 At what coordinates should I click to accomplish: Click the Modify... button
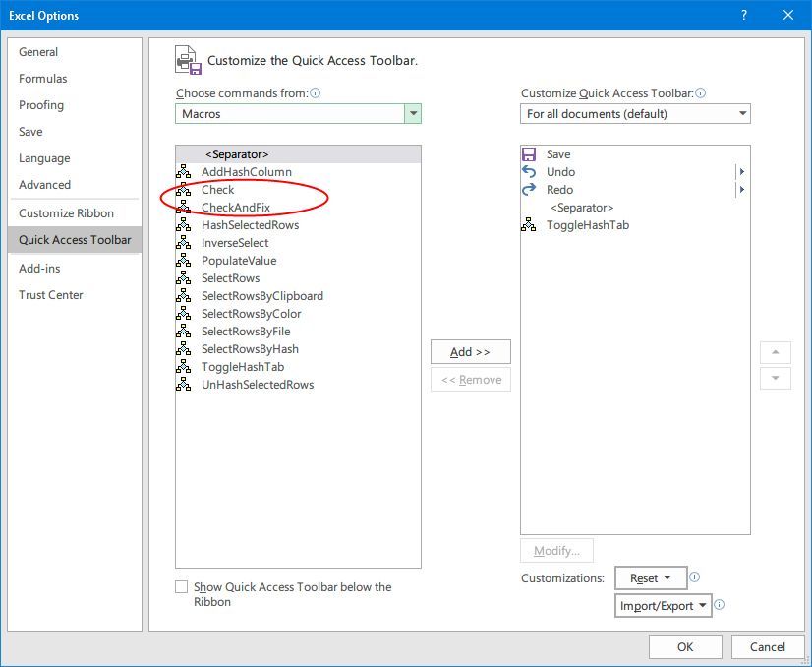coord(556,550)
